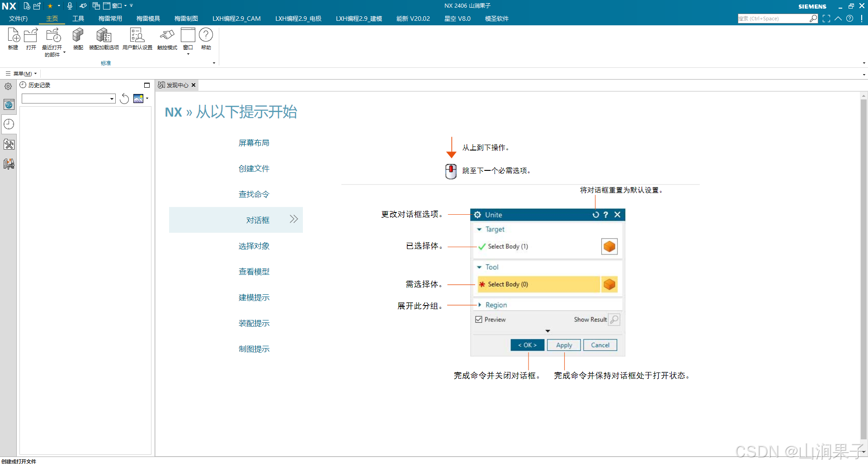The image size is (868, 466).
Task: Open the 屏幕布局 topic link
Action: [x=254, y=143]
